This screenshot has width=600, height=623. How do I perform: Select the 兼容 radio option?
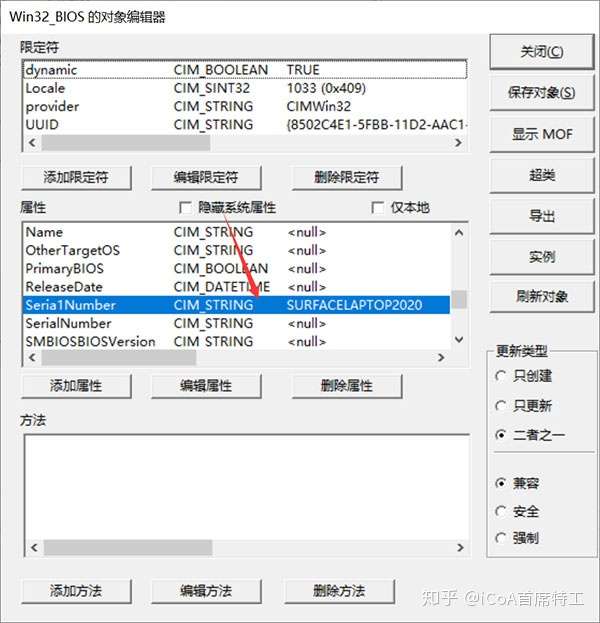click(x=501, y=483)
